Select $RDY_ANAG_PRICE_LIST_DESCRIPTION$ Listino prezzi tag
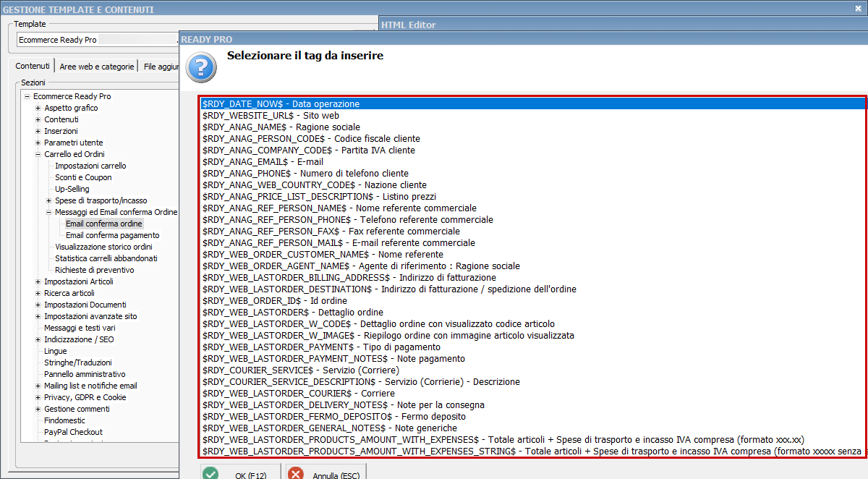 [x=532, y=197]
